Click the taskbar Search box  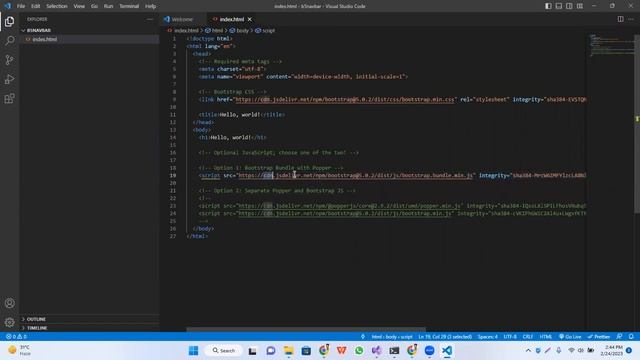pyautogui.click(x=224, y=351)
